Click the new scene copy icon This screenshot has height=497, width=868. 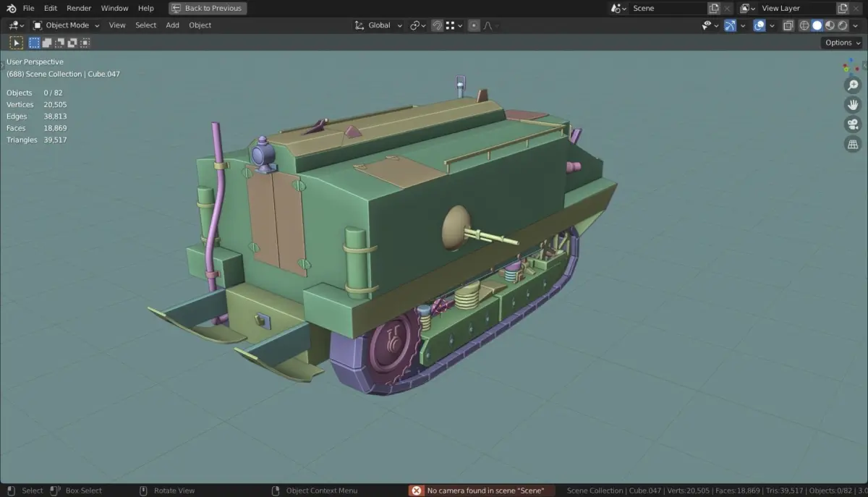(714, 8)
